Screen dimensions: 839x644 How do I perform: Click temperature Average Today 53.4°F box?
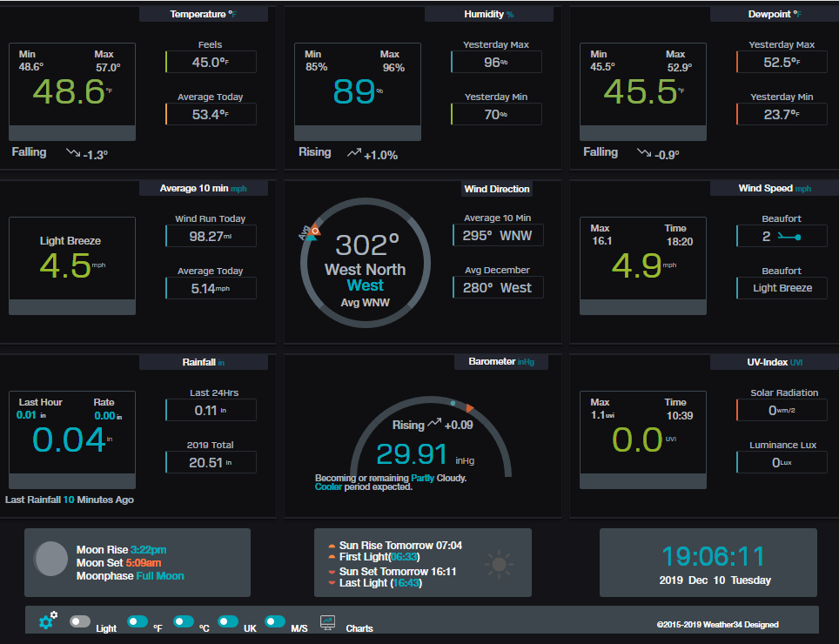coord(211,114)
